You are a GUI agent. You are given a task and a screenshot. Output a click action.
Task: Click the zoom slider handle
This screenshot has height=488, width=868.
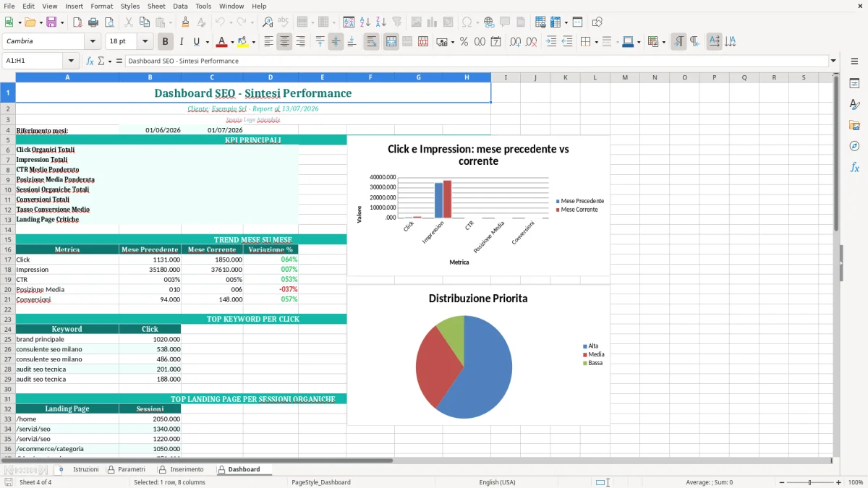pyautogui.click(x=809, y=482)
